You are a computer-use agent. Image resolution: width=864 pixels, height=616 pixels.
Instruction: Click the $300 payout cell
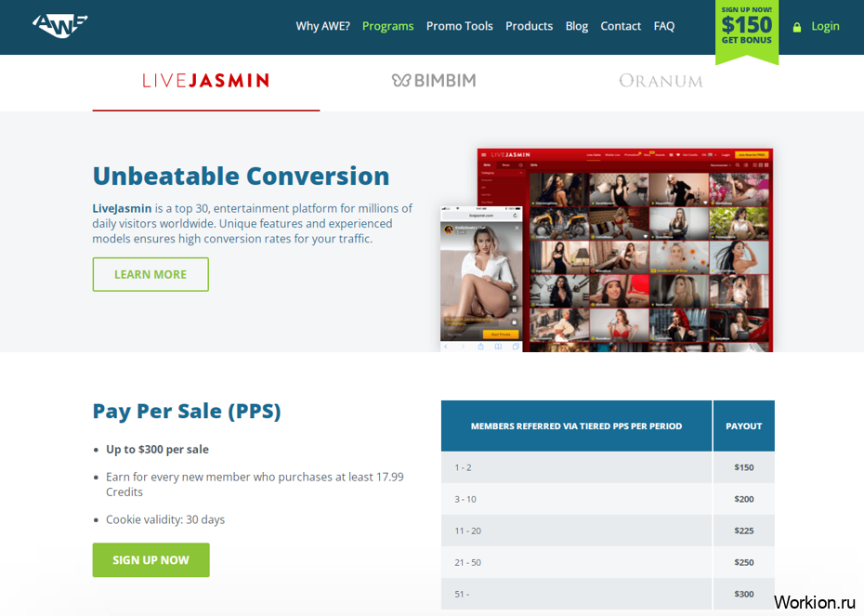[744, 594]
